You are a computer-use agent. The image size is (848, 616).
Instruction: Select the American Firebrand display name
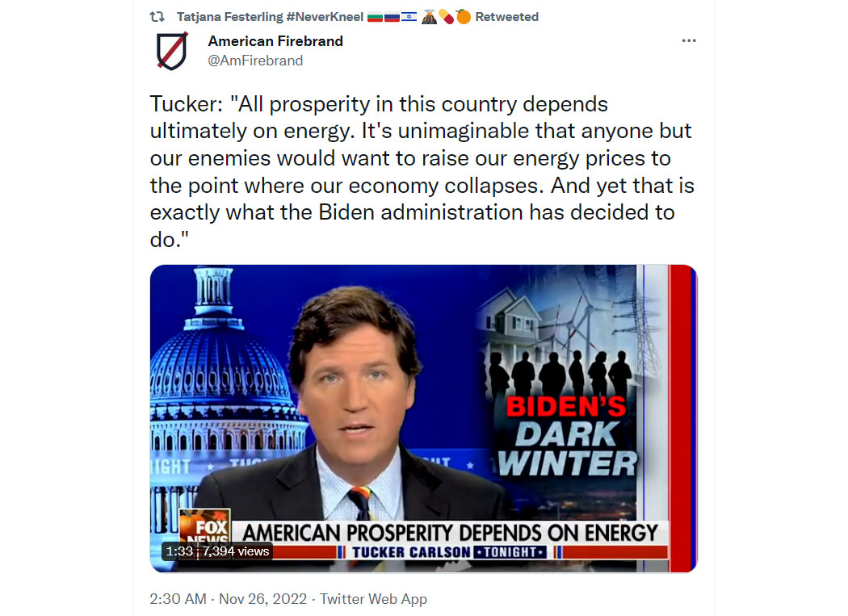(x=275, y=41)
